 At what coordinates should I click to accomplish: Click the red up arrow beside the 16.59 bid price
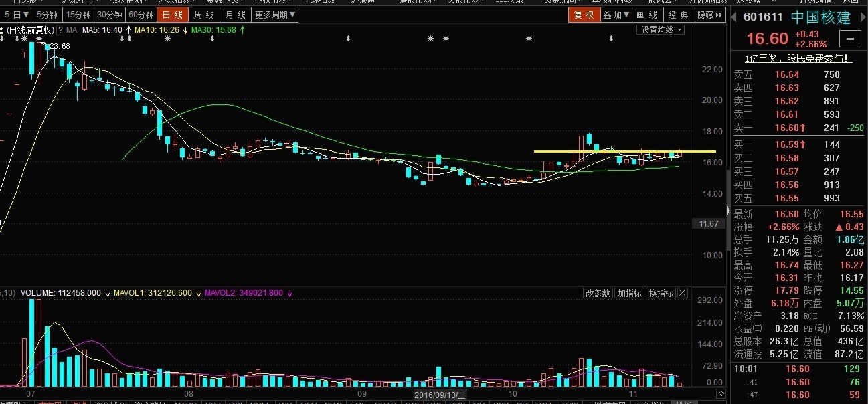coord(803,144)
